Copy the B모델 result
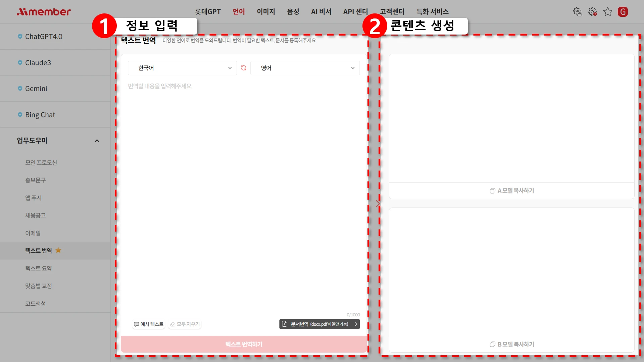This screenshot has width=644, height=362. pos(511,344)
